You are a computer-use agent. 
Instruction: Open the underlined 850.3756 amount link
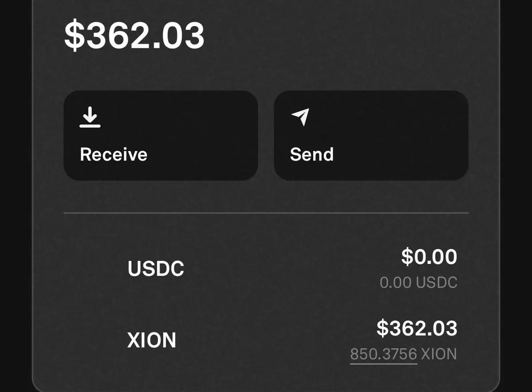click(x=383, y=354)
